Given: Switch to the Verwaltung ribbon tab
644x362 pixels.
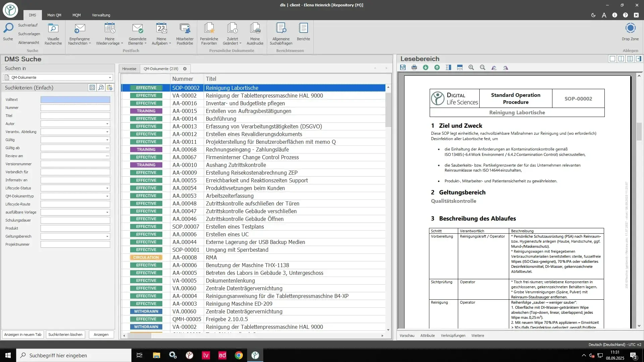Looking at the screenshot, I should tap(101, 15).
